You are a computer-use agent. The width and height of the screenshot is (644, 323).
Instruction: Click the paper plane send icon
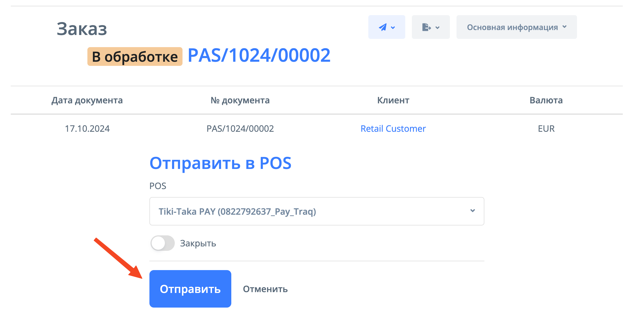coord(382,27)
